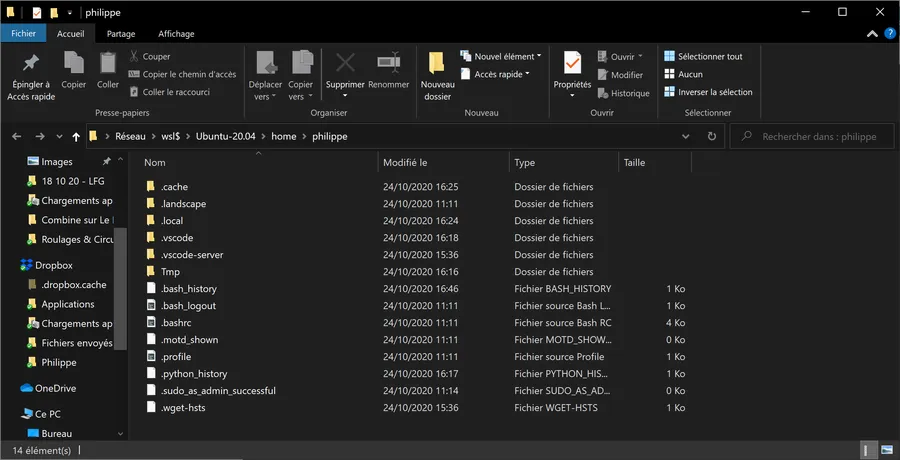Viewport: 900px width, 460px height.
Task: Copy path with Copier le chemin d'accès
Action: [182, 74]
